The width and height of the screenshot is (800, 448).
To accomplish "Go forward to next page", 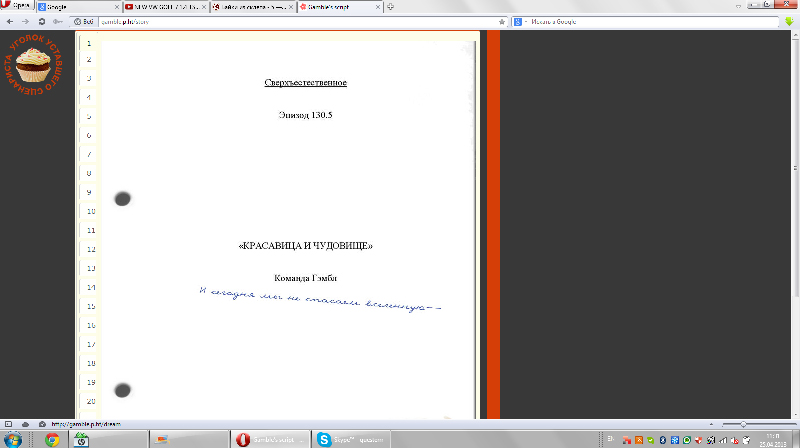I will tap(26, 21).
